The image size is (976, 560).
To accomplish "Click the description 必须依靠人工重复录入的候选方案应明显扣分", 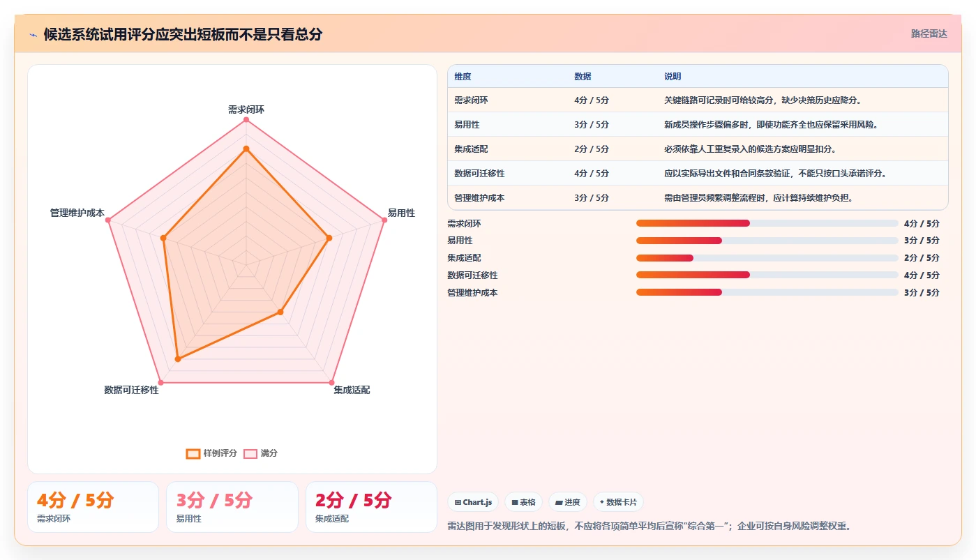I will 750,149.
